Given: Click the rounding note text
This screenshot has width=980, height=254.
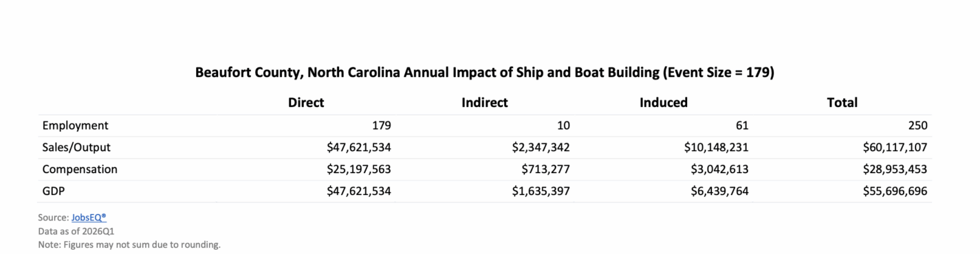Looking at the screenshot, I should pyautogui.click(x=129, y=244).
